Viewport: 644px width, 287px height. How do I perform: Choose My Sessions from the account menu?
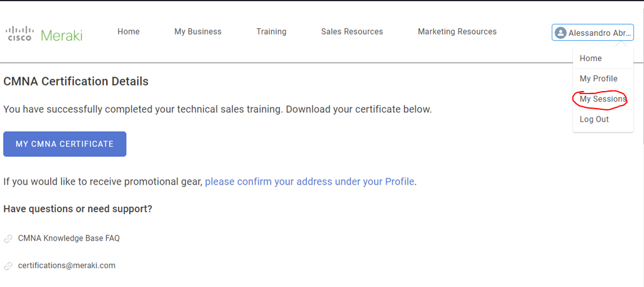603,99
